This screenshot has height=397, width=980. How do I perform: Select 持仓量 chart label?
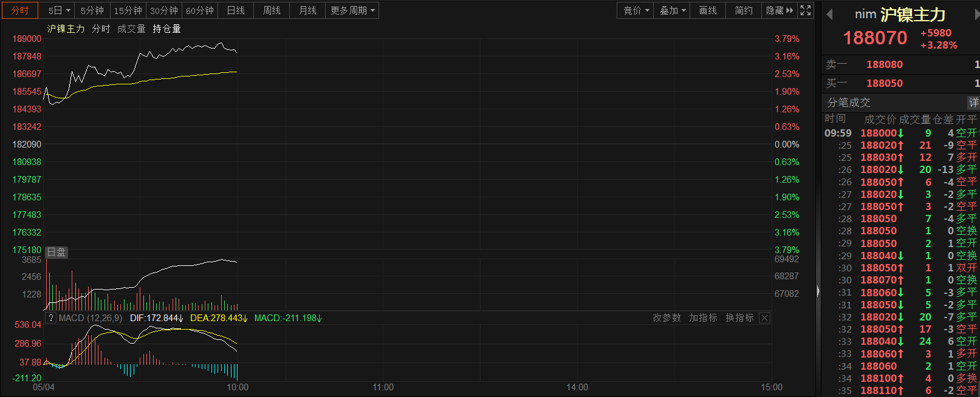pos(166,29)
